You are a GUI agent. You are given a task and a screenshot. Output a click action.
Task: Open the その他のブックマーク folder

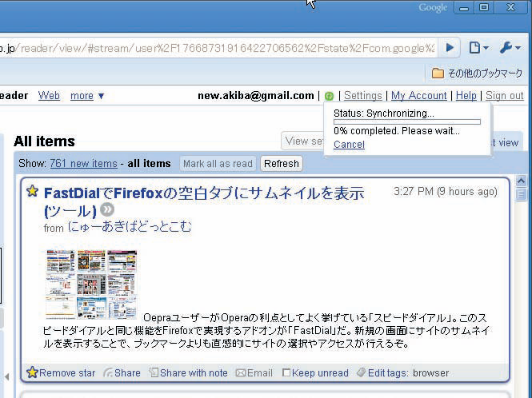click(477, 73)
